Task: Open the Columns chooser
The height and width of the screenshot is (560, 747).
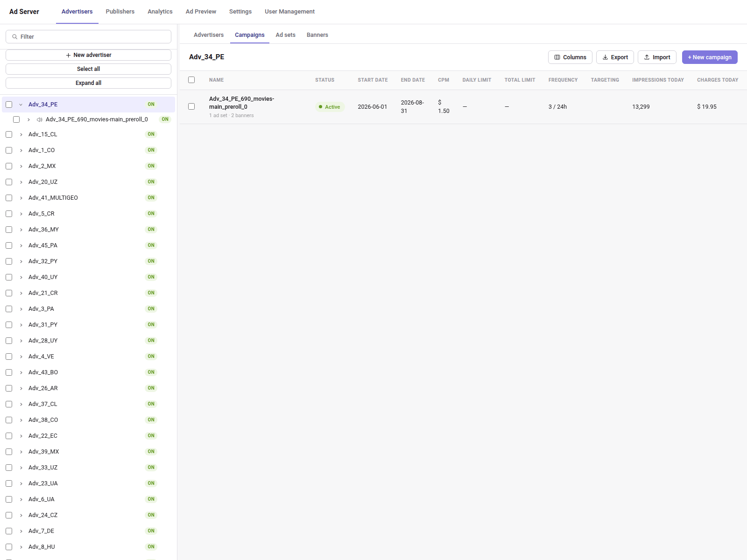Action: click(570, 57)
